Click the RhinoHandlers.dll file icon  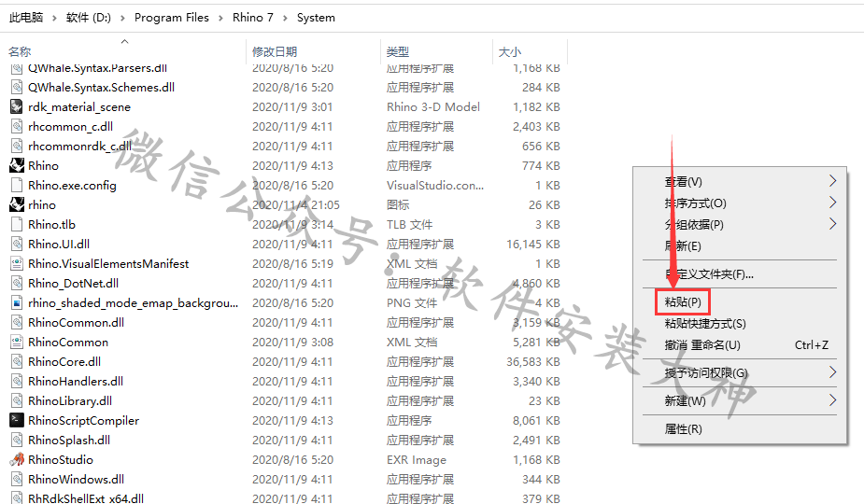point(17,381)
